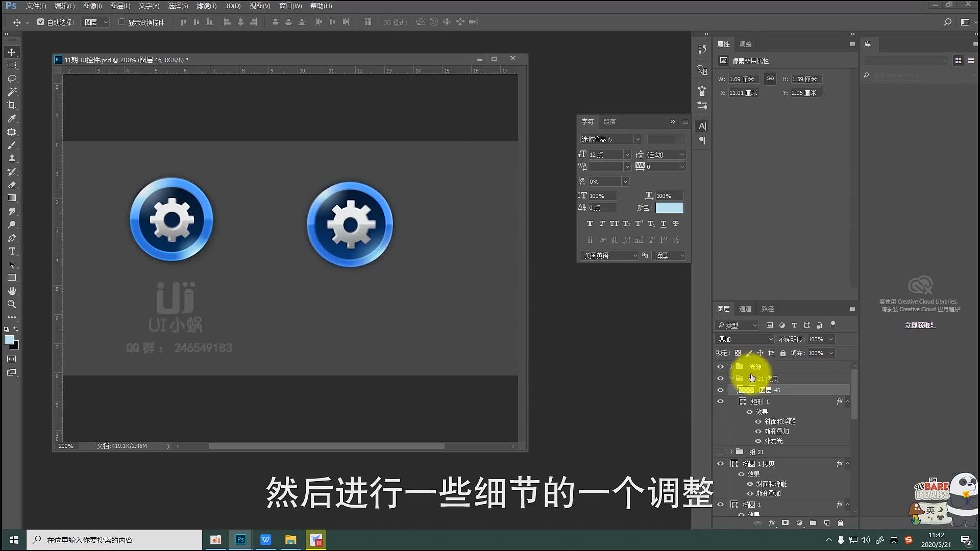Open the blend mode dropdown 叠加
Image resolution: width=980 pixels, height=551 pixels.
745,339
